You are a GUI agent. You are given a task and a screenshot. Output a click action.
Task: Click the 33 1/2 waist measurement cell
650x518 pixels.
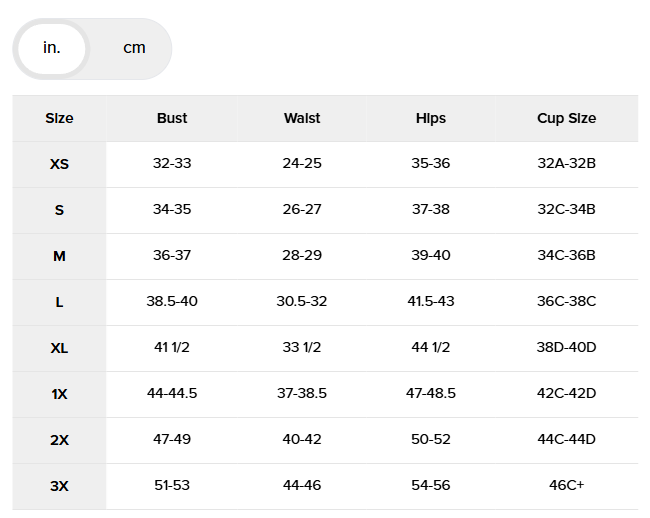coord(302,348)
